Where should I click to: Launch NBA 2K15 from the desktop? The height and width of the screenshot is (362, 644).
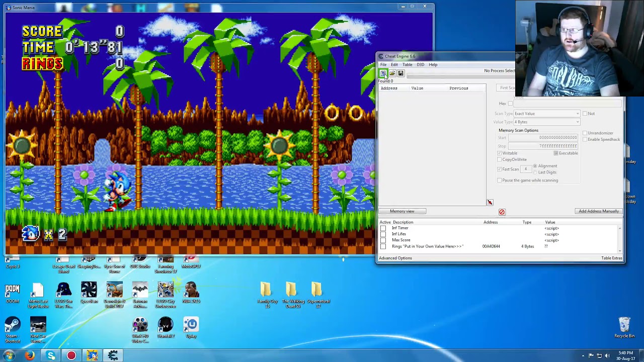(191, 294)
